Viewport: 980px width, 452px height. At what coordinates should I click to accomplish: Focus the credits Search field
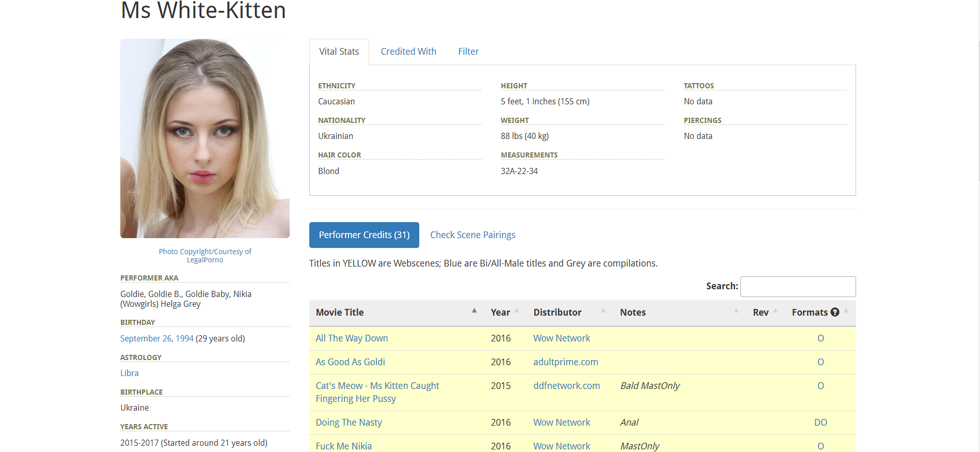pyautogui.click(x=798, y=286)
